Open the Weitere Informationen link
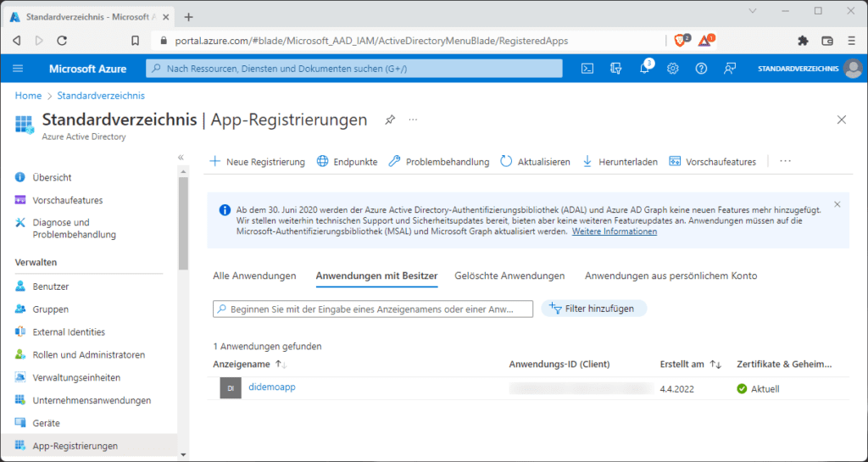This screenshot has width=868, height=462. click(615, 231)
